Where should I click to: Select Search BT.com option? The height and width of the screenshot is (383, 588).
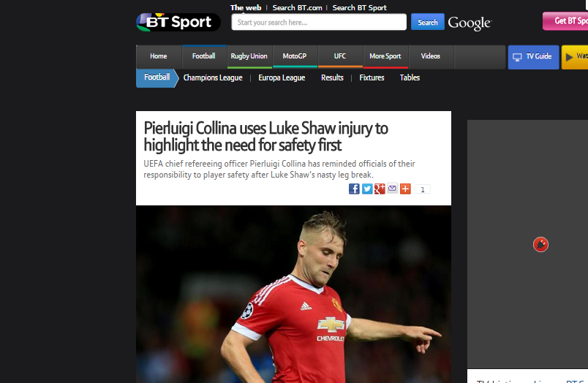298,7
